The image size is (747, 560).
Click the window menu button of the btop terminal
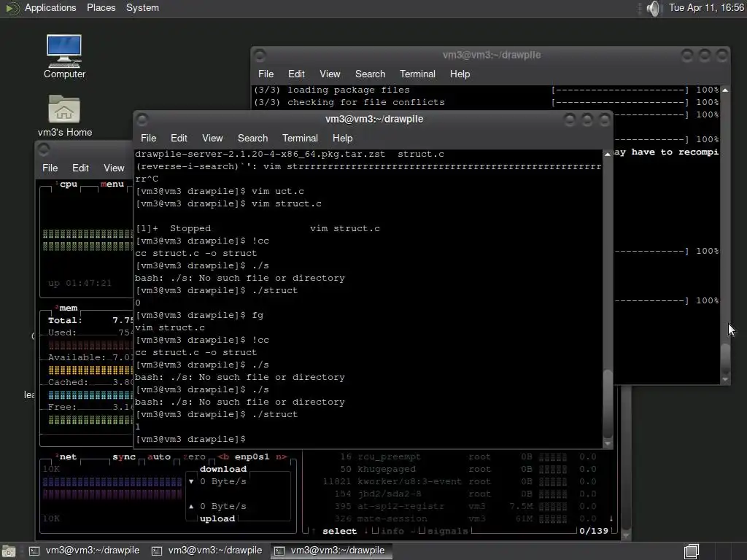(44, 149)
